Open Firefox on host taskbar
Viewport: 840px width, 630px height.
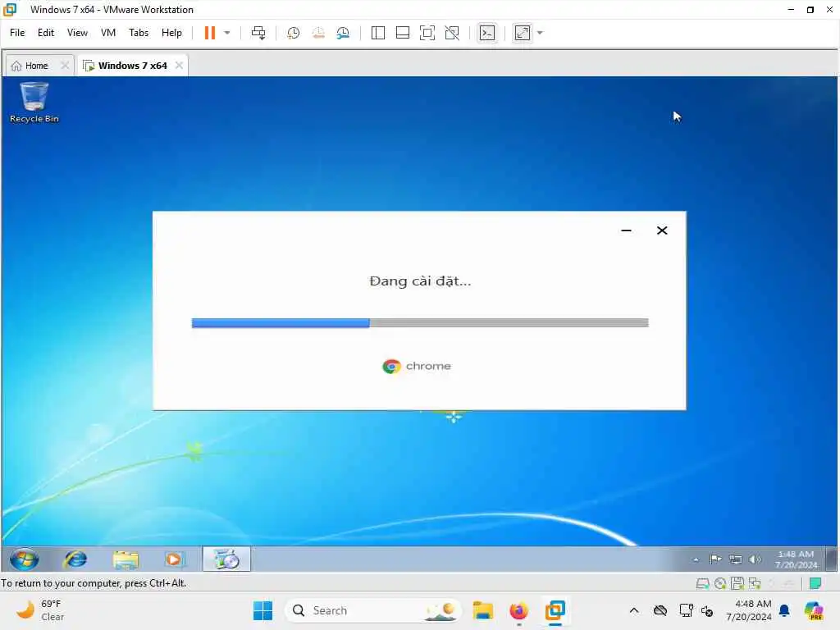pos(518,610)
